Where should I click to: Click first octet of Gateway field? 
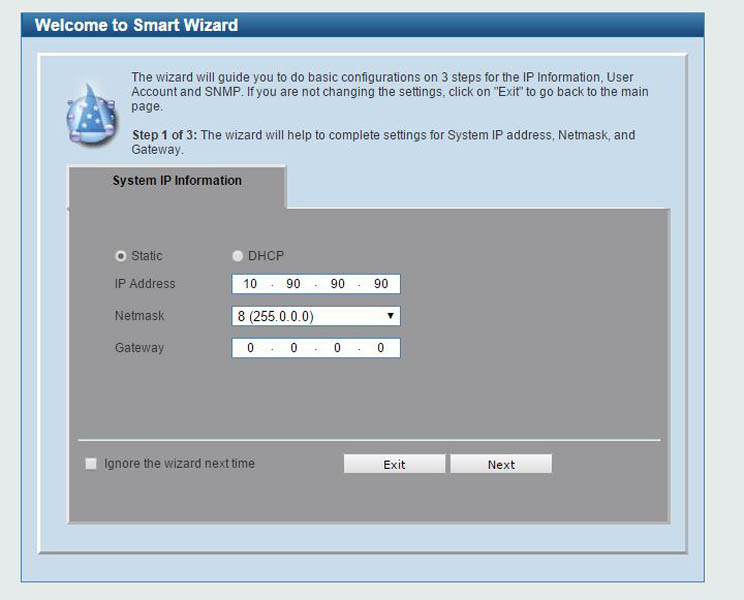[250, 348]
